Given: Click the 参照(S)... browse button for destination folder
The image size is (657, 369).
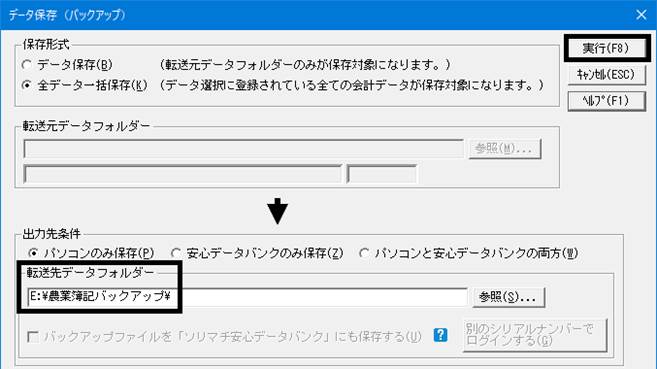Looking at the screenshot, I should [x=508, y=297].
